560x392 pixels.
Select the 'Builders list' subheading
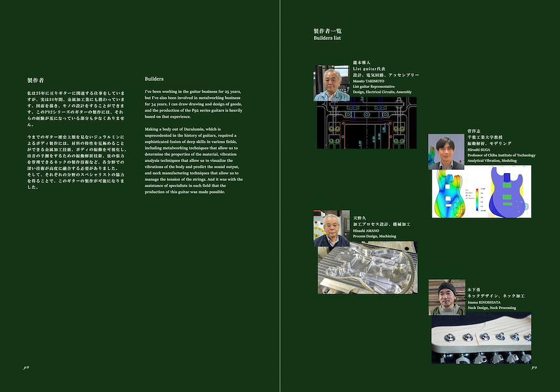coord(327,38)
